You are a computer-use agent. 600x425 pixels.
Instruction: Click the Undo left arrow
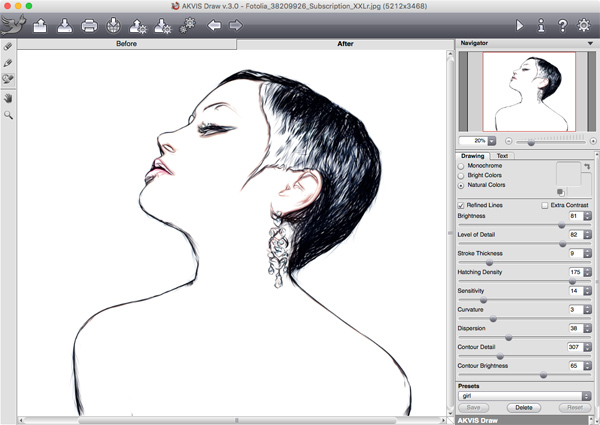point(213,25)
